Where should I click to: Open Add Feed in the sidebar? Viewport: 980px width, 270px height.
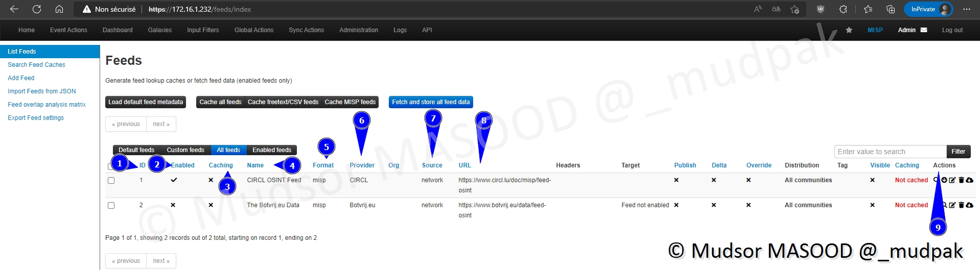click(x=21, y=78)
